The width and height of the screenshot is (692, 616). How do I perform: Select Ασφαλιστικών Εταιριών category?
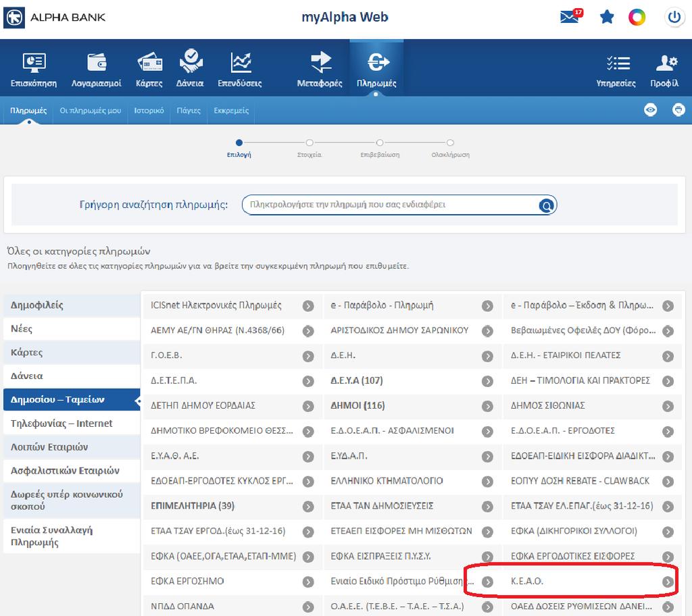point(72,471)
